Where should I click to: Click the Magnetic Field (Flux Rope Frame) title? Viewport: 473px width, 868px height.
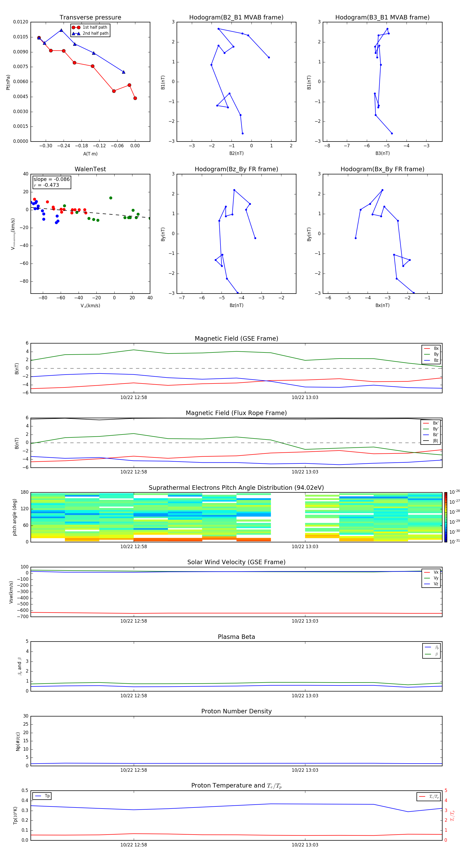pos(236,413)
